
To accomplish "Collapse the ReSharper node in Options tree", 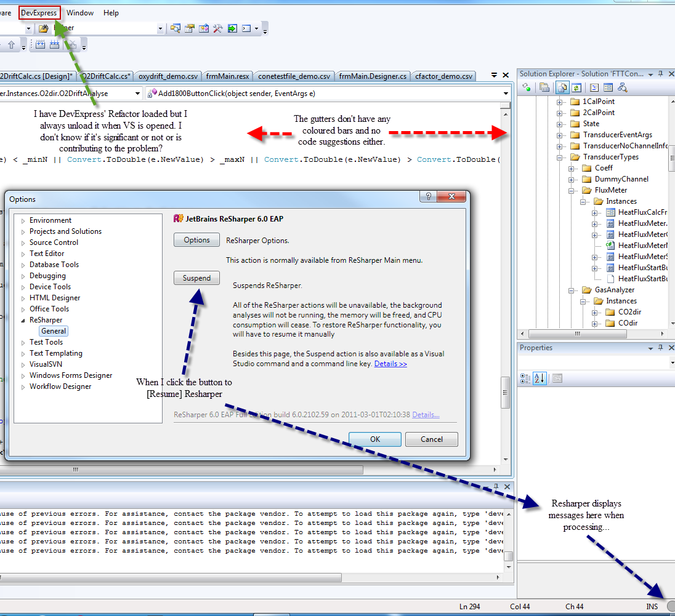I will (x=23, y=321).
